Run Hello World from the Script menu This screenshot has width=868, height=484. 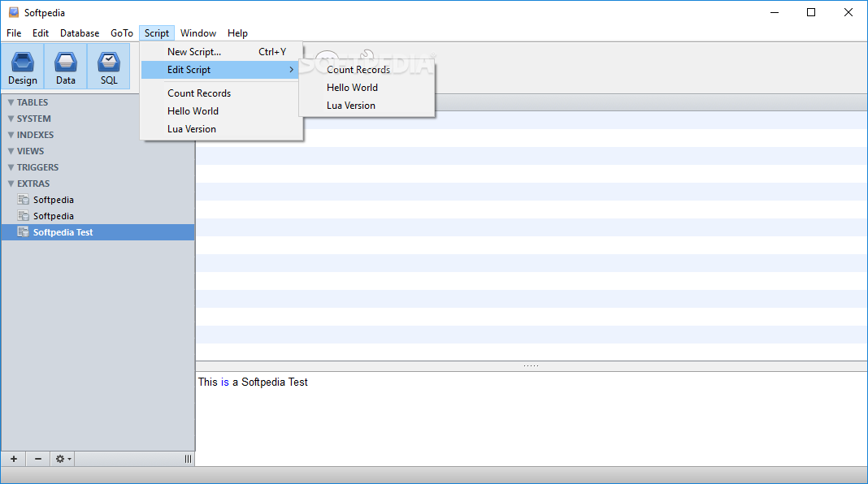[x=221, y=111]
